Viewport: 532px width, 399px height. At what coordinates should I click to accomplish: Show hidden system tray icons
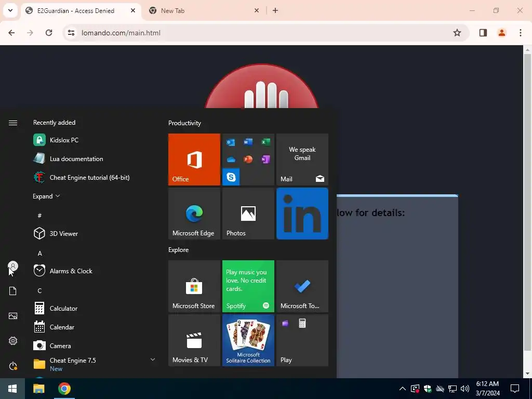(403, 389)
